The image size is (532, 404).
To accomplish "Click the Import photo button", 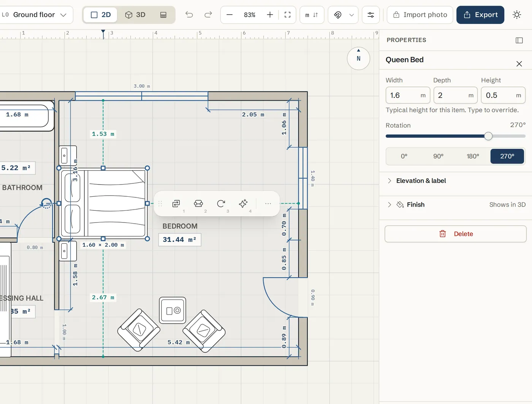I will point(420,15).
